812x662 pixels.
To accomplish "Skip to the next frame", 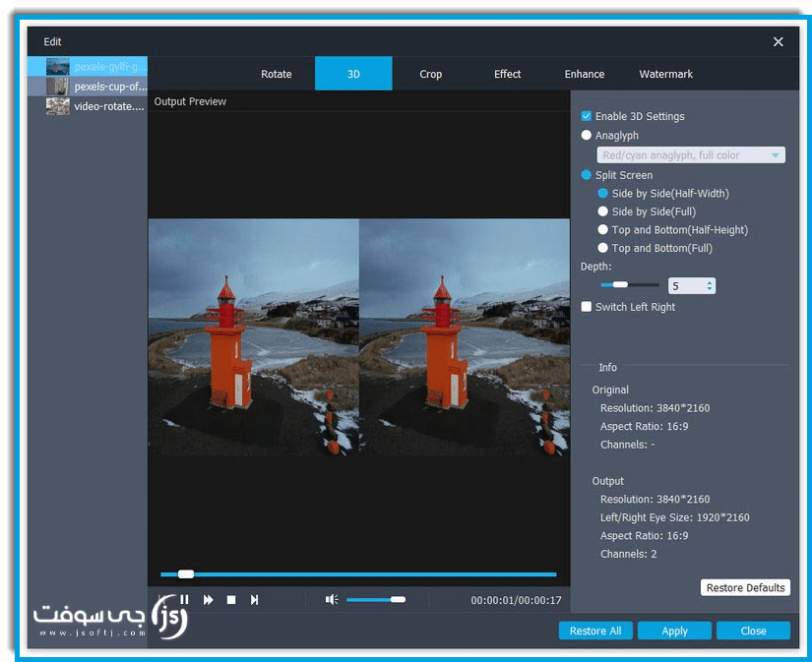I will (x=254, y=600).
